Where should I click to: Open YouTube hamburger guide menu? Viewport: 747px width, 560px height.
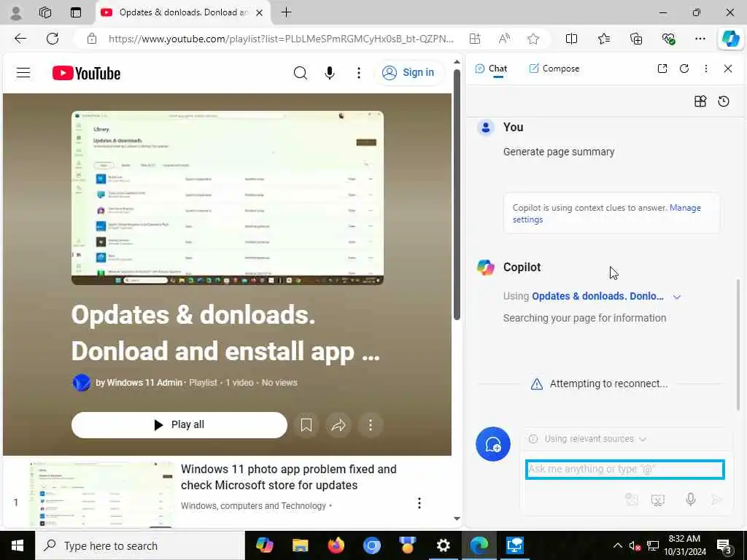coord(23,73)
